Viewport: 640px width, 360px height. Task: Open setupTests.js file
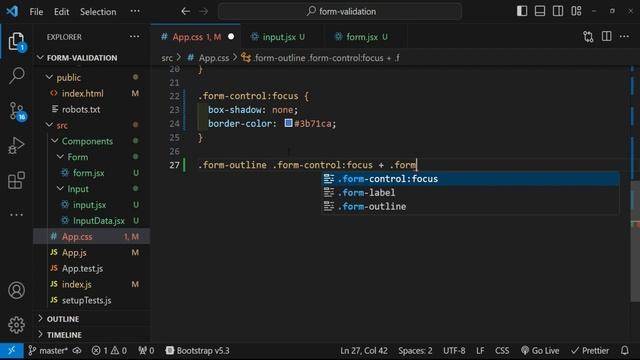[x=87, y=300]
